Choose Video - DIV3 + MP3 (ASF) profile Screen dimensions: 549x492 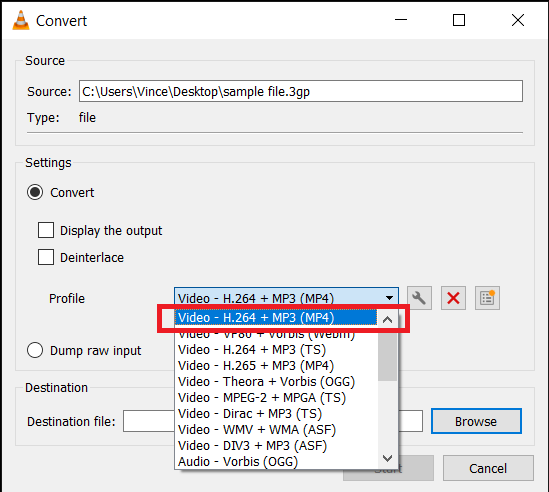point(276,446)
